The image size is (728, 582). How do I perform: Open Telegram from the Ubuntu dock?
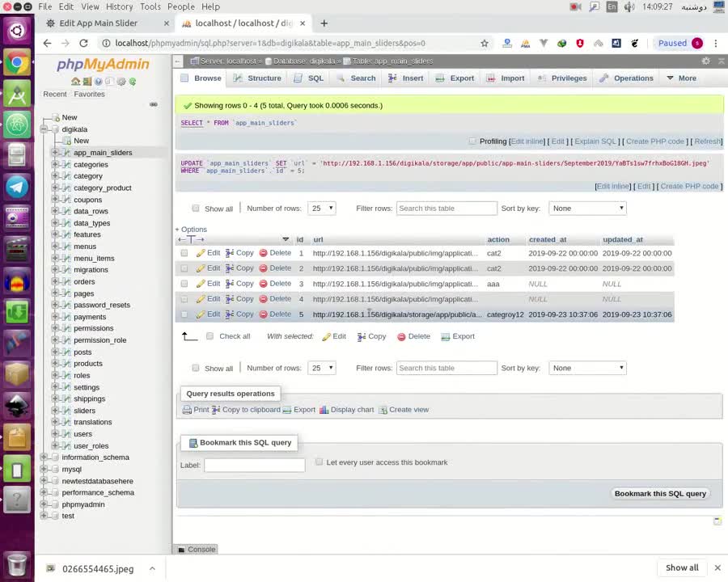17,187
